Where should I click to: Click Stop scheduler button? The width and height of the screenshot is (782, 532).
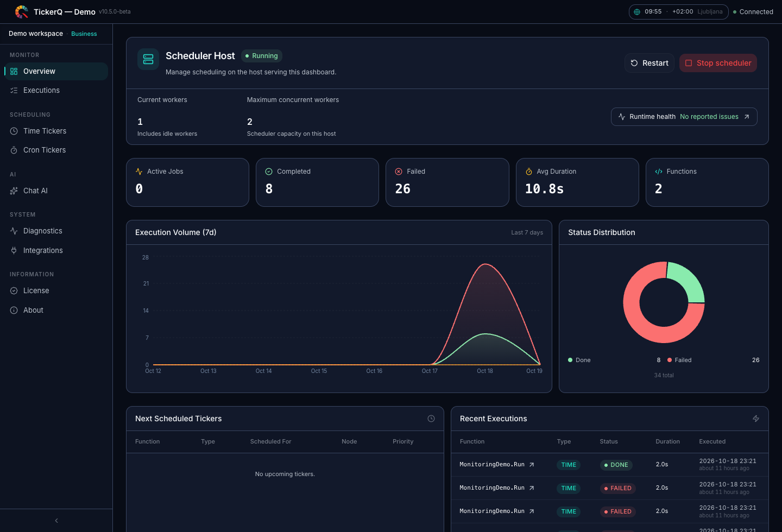click(x=718, y=63)
